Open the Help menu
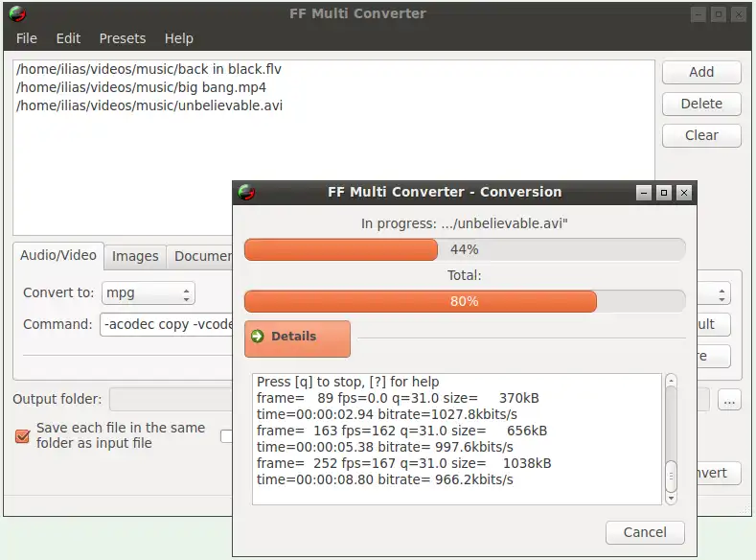The image size is (756, 560). click(x=179, y=38)
